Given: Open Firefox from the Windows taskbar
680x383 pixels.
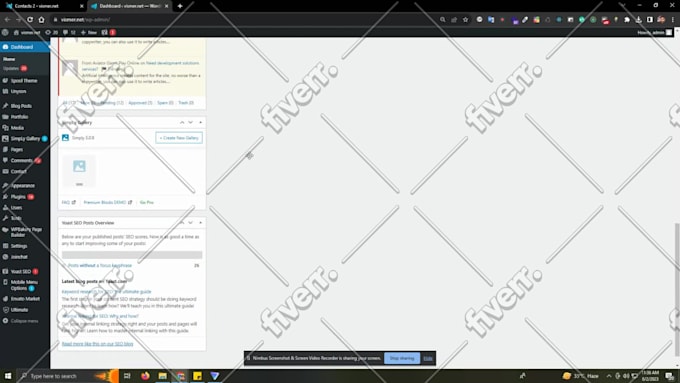Looking at the screenshot, I should (145, 376).
